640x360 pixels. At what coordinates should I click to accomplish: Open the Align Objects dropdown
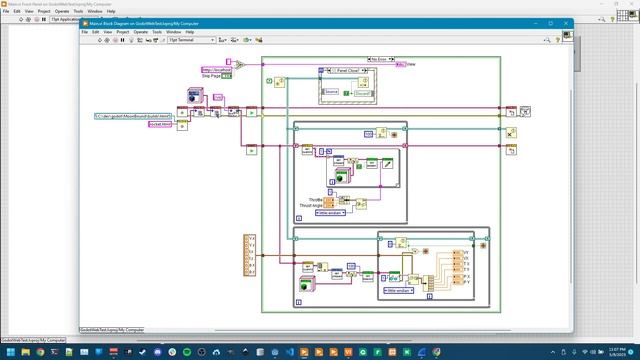coord(222,40)
